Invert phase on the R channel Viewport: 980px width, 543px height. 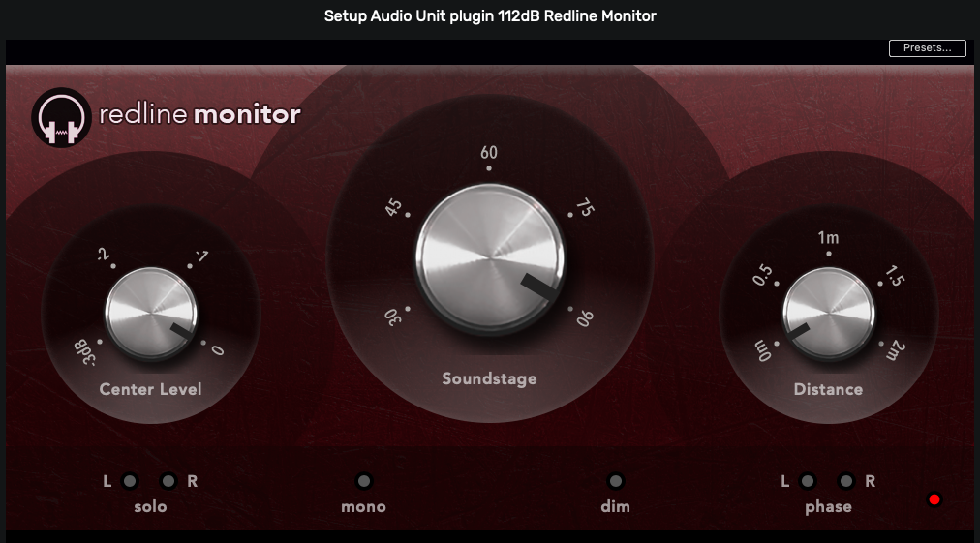[846, 481]
